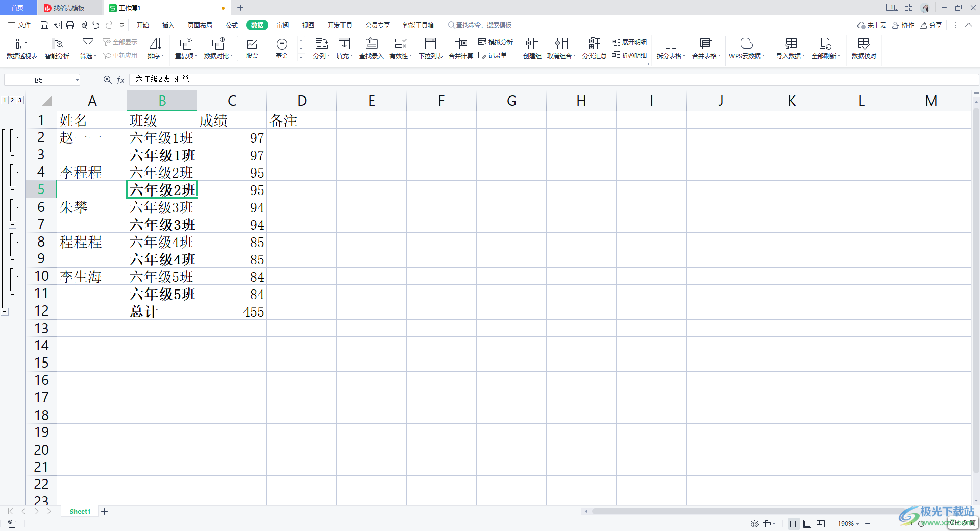980x531 pixels.
Task: Add a new sheet with plus button
Action: pos(104,511)
